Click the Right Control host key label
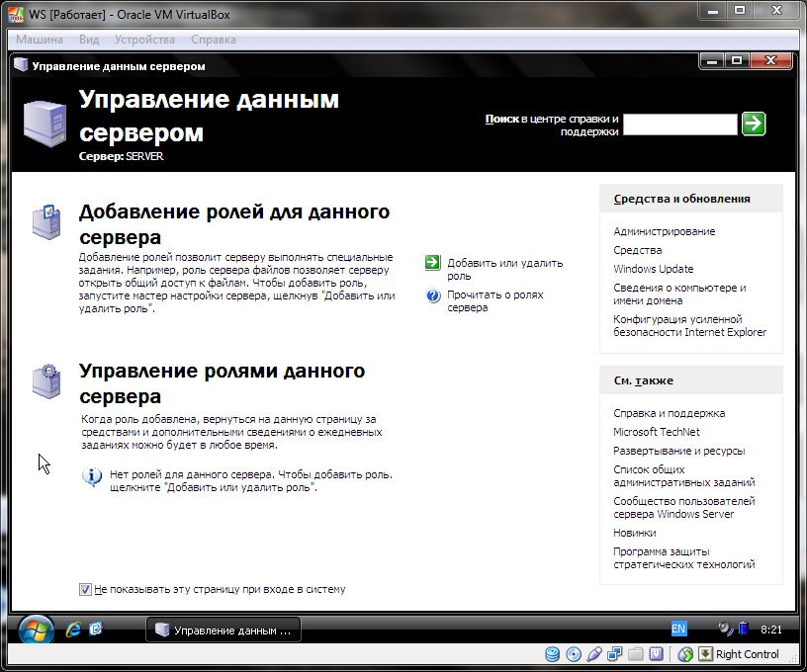This screenshot has width=807, height=672. (x=747, y=654)
